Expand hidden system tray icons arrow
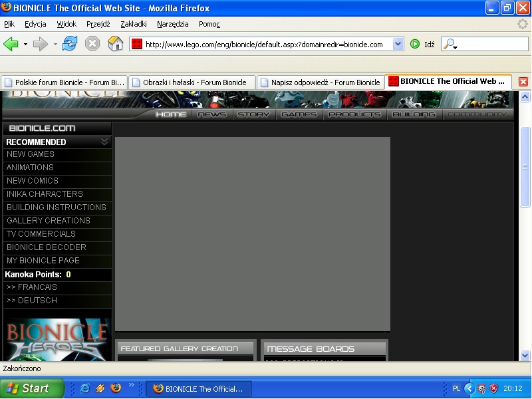This screenshot has width=532, height=399. click(469, 388)
